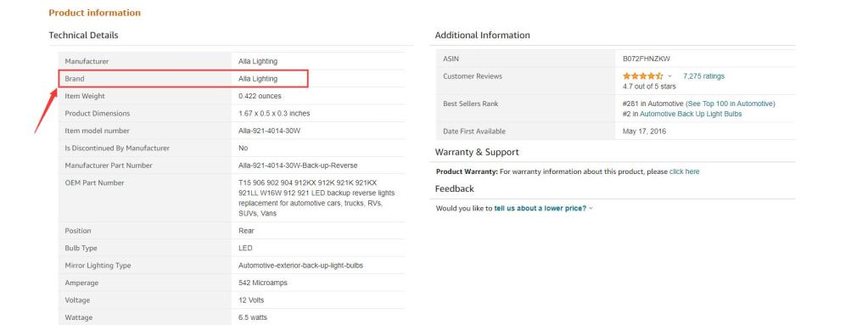Click the #281 in Automotive rank text

[653, 104]
